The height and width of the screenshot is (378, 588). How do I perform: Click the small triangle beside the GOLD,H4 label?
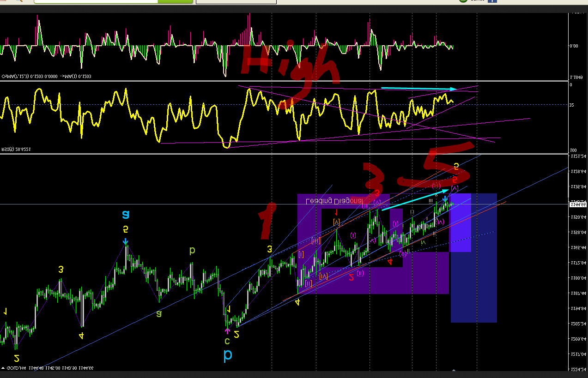(3, 368)
